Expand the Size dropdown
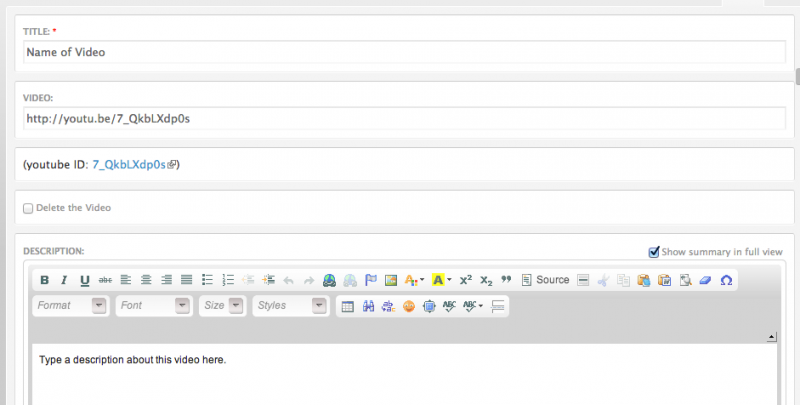Image resolution: width=800 pixels, height=405 pixels. click(x=221, y=306)
